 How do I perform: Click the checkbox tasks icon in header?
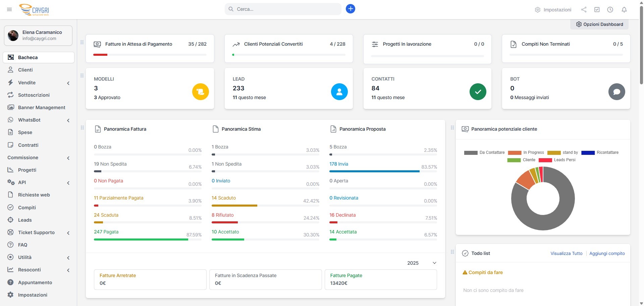[x=597, y=10]
